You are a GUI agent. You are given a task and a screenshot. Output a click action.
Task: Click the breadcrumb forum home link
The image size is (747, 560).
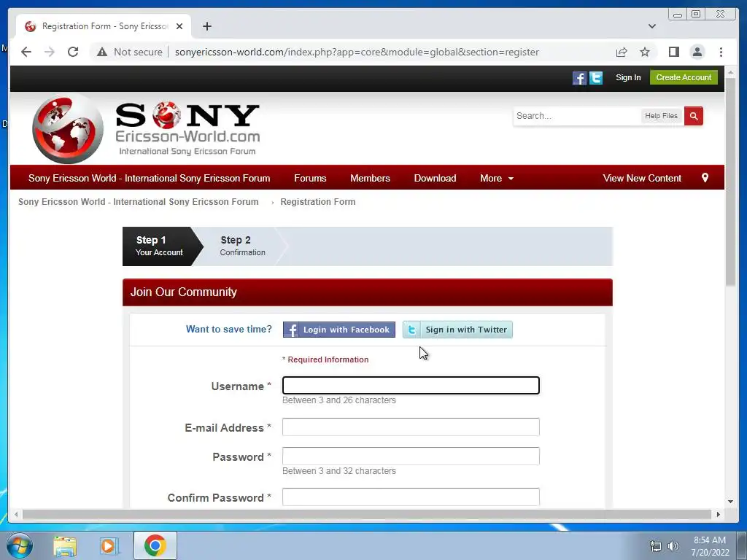coord(138,202)
